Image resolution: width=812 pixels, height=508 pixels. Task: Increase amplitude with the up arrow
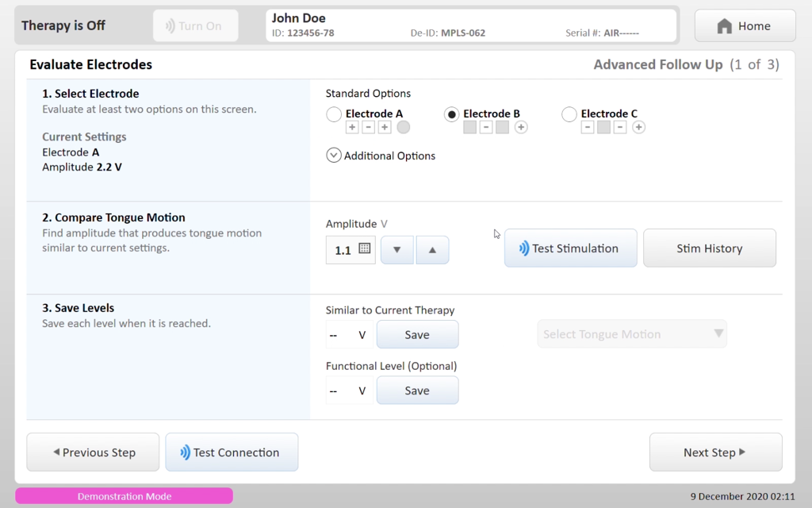[x=432, y=250]
